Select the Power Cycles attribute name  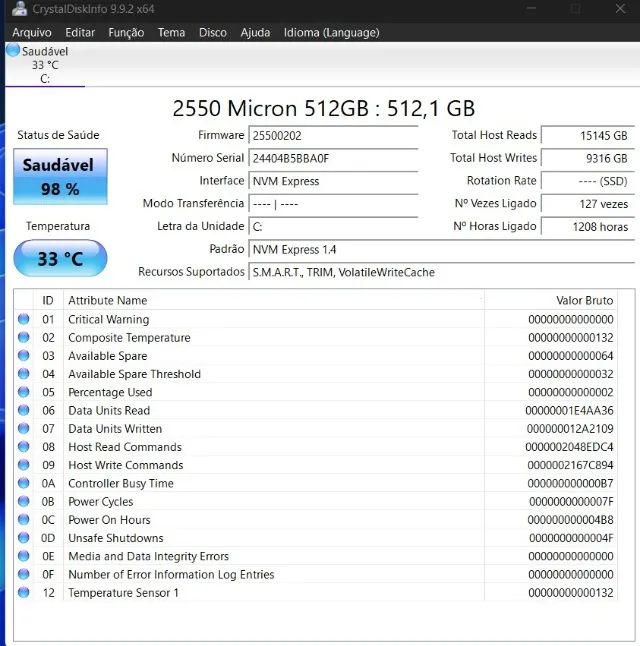101,501
